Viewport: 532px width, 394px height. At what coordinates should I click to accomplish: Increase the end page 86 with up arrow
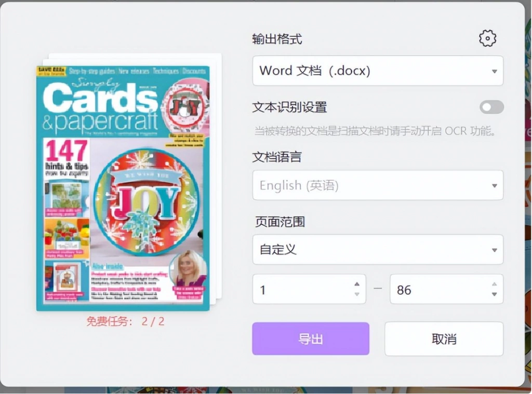[495, 284]
